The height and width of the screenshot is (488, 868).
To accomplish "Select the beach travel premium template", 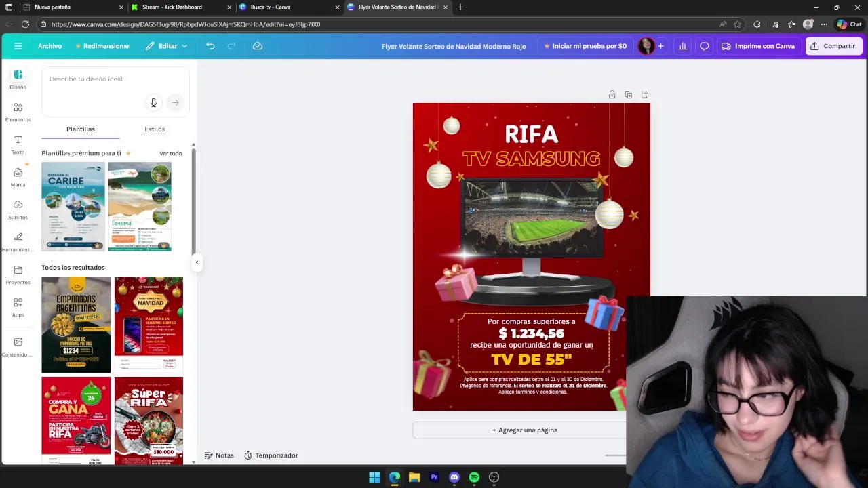I will click(x=140, y=206).
